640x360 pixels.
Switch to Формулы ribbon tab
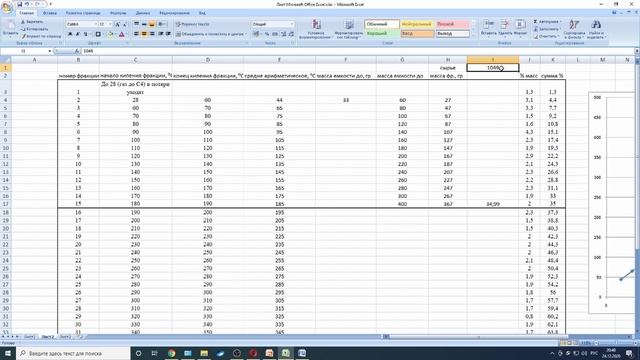pos(118,13)
